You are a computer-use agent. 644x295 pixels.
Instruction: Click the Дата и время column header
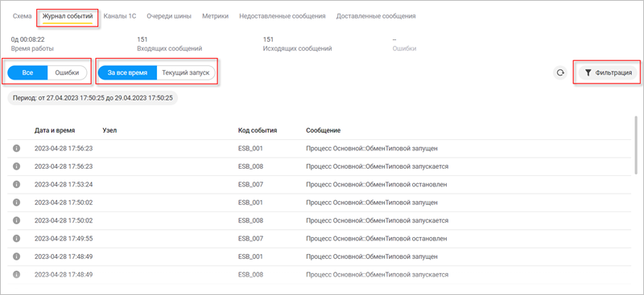pos(55,130)
